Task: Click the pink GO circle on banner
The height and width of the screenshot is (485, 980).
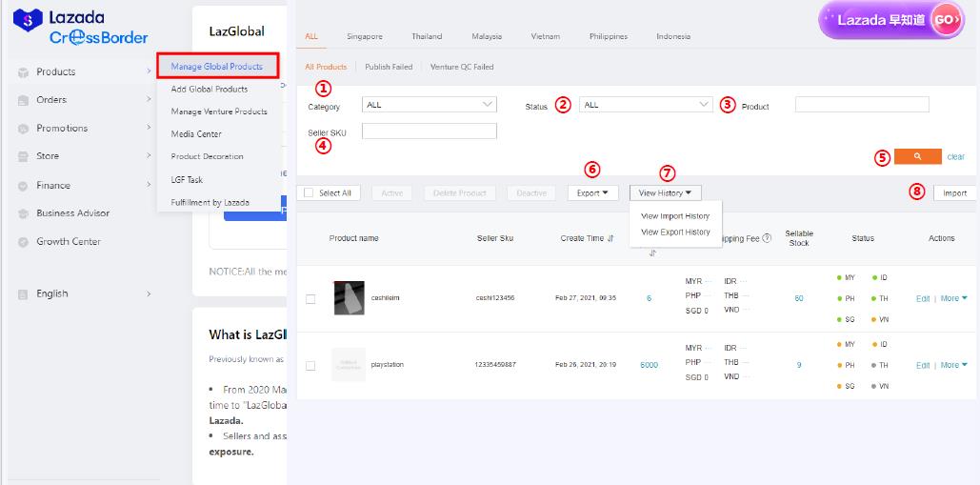Action: (x=946, y=20)
